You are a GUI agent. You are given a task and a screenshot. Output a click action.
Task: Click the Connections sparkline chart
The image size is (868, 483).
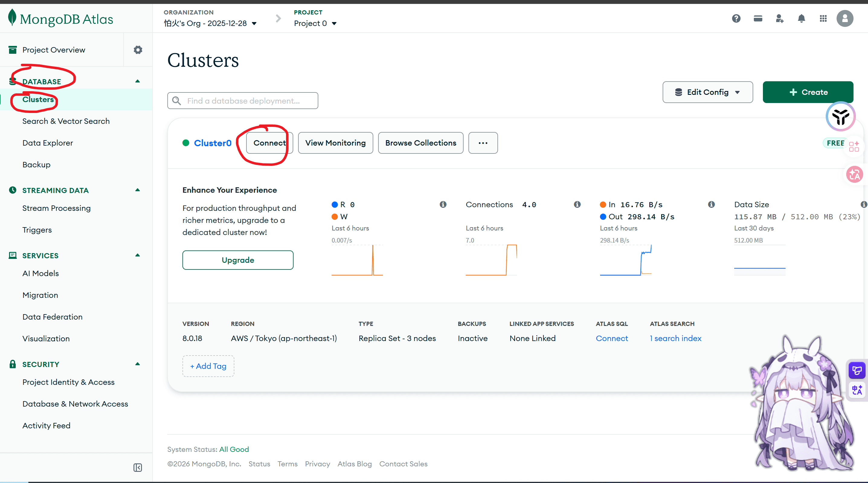491,260
